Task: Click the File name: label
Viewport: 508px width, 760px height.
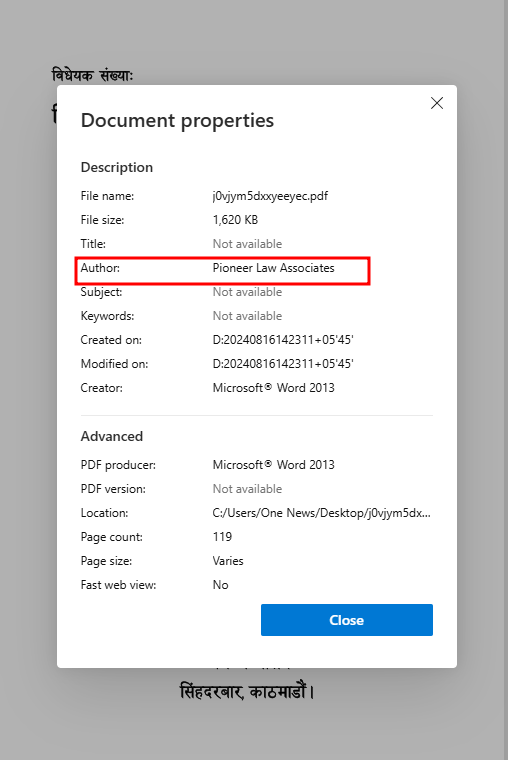Action: tap(107, 196)
